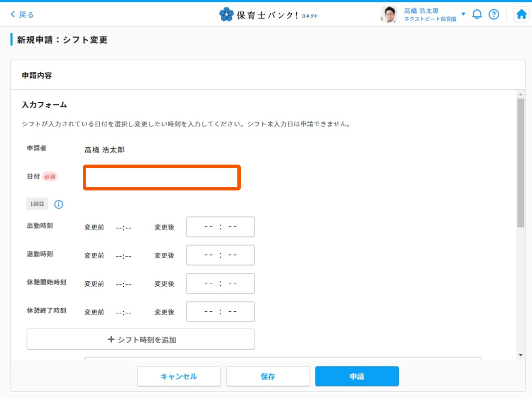Image resolution: width=532 pixels, height=399 pixels.
Task: Cancel the request with キャンセル button
Action: click(178, 376)
